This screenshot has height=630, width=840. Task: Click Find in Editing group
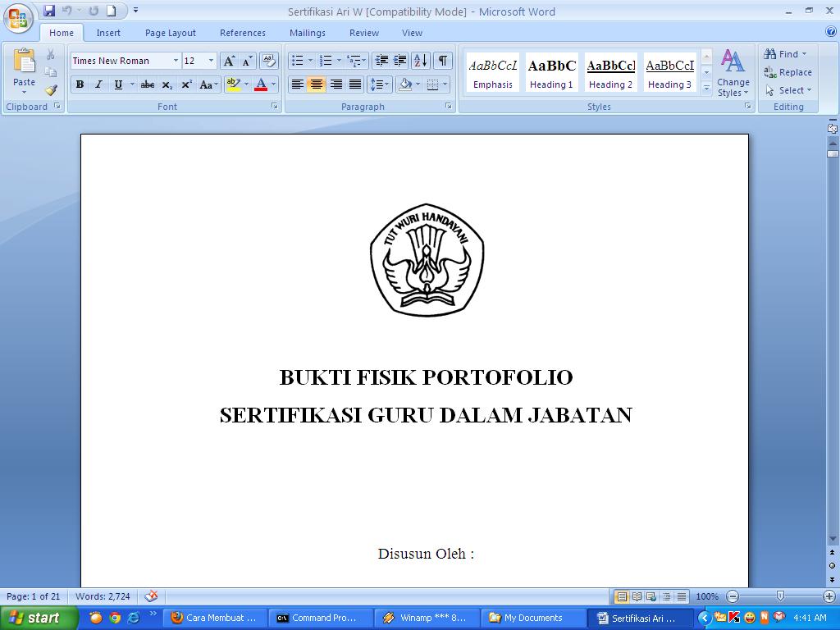click(x=785, y=53)
